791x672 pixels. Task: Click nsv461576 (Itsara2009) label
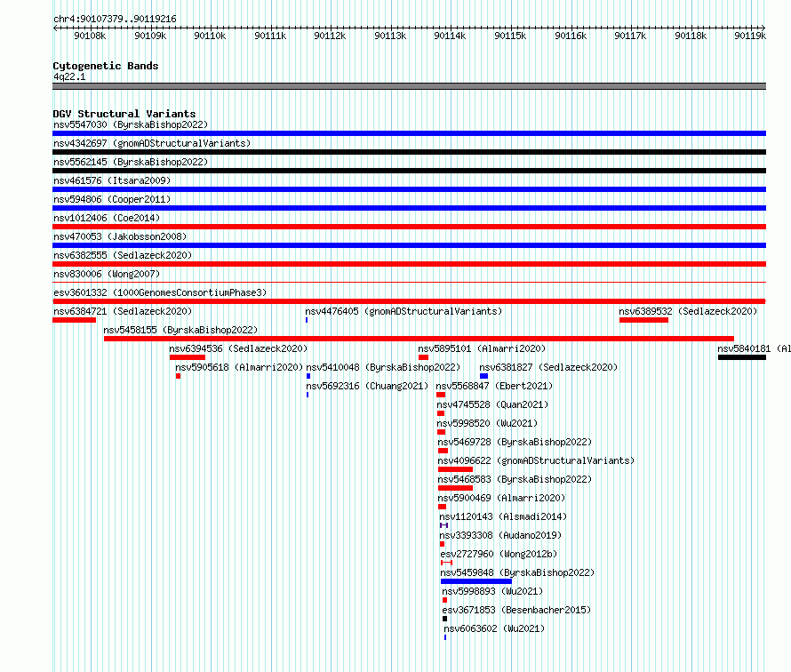[x=112, y=180]
